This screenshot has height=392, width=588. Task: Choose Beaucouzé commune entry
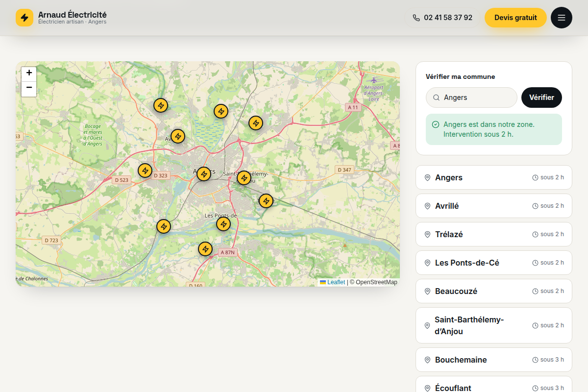[x=494, y=291]
